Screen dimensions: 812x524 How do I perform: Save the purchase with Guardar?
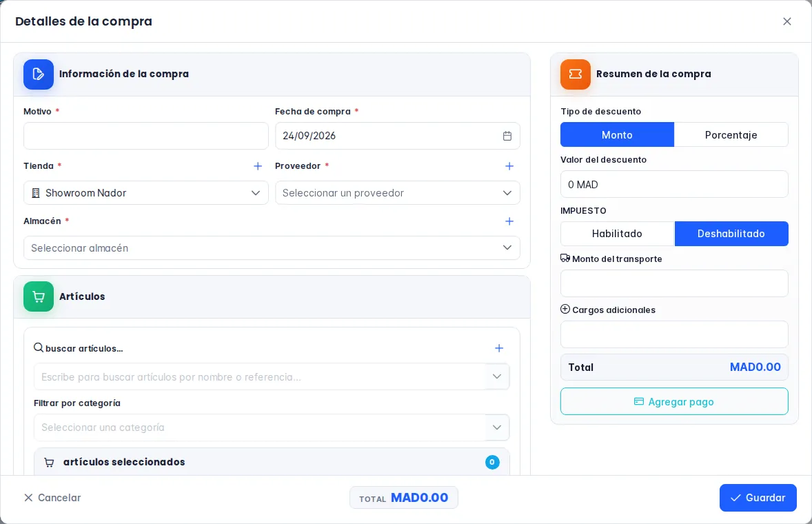click(x=758, y=498)
